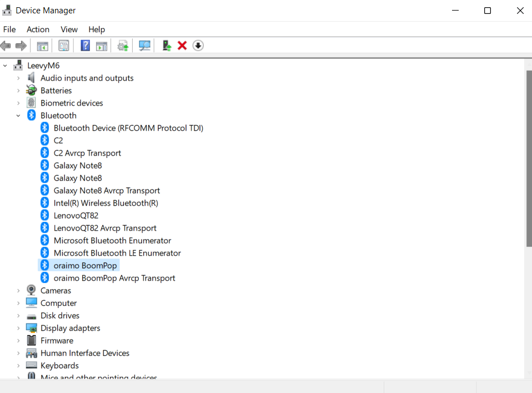532x393 pixels.
Task: Click the Display adapters category icon
Action: pyautogui.click(x=32, y=328)
